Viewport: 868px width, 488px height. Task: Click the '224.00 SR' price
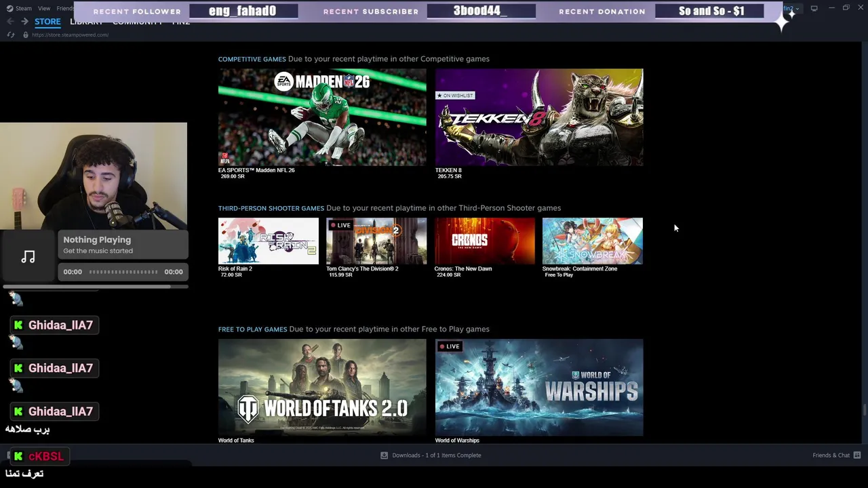tap(449, 274)
